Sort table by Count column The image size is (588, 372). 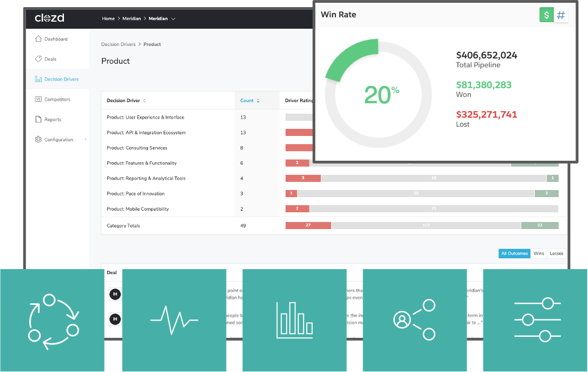click(x=250, y=101)
